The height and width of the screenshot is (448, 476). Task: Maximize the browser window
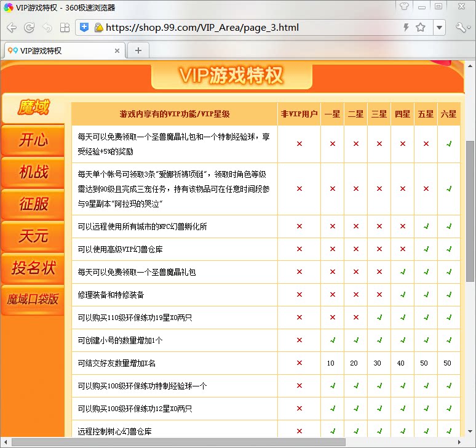438,6
